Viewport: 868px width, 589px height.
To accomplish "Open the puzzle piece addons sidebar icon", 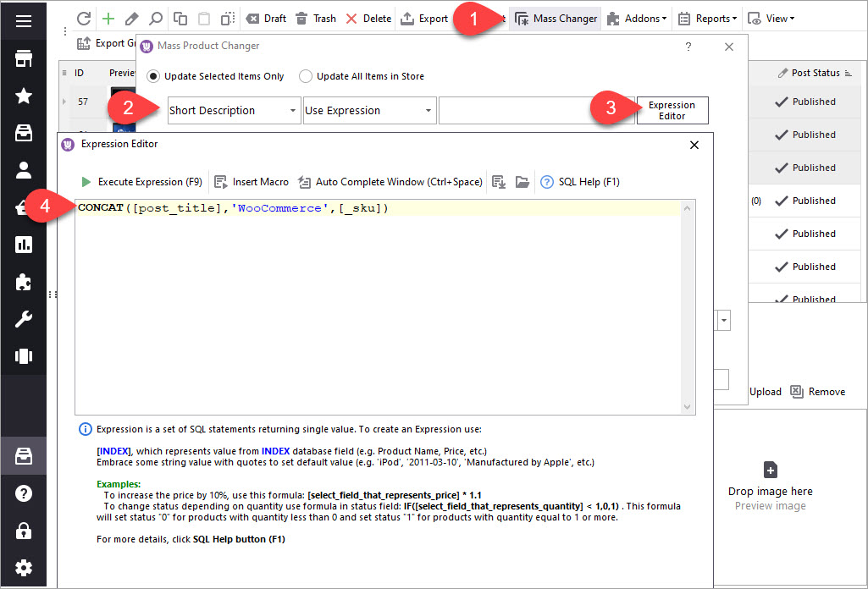I will click(24, 282).
